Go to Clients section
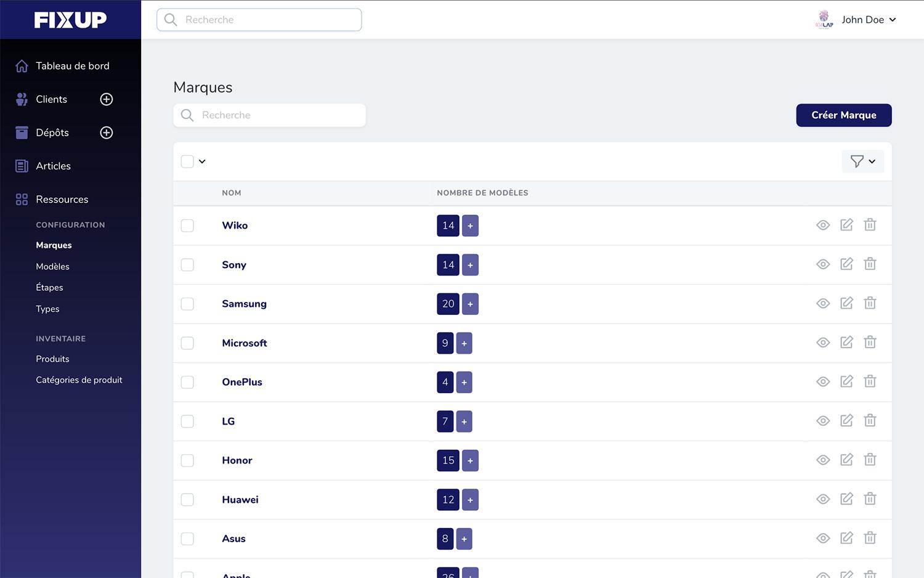The height and width of the screenshot is (578, 924). [51, 99]
